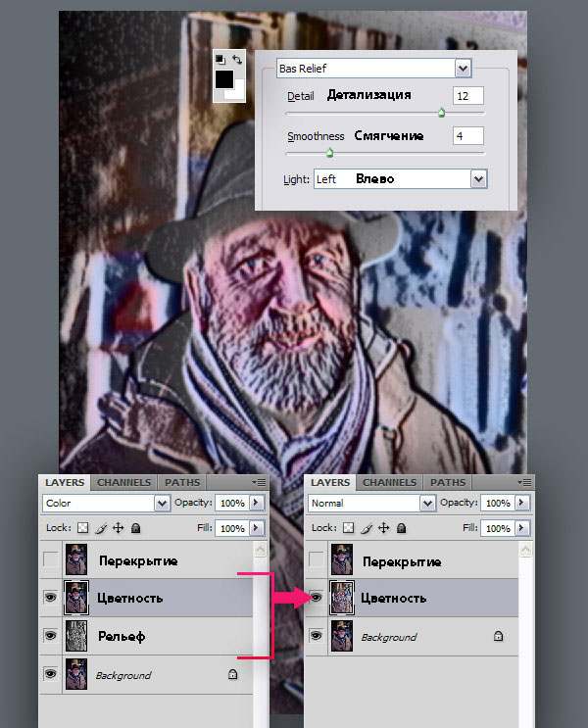
Task: Click the Smoothness slider handle
Action: pos(329,152)
